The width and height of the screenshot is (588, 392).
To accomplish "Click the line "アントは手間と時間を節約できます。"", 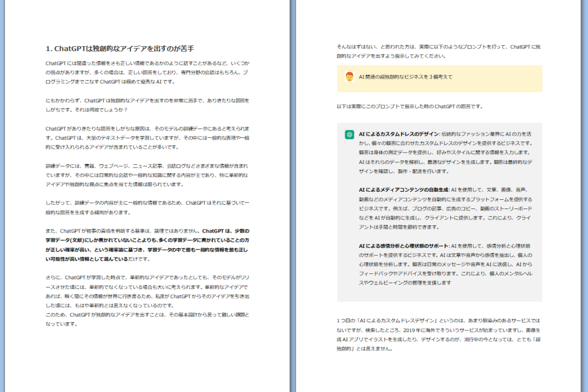I will pyautogui.click(x=399, y=228).
